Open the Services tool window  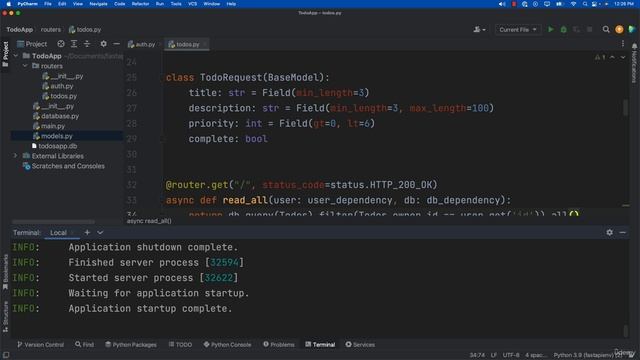tap(360, 344)
